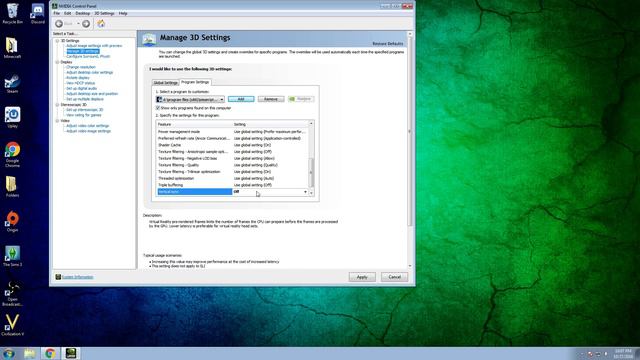Select Texture filtering Anisotropic sample optimization row

point(233,152)
